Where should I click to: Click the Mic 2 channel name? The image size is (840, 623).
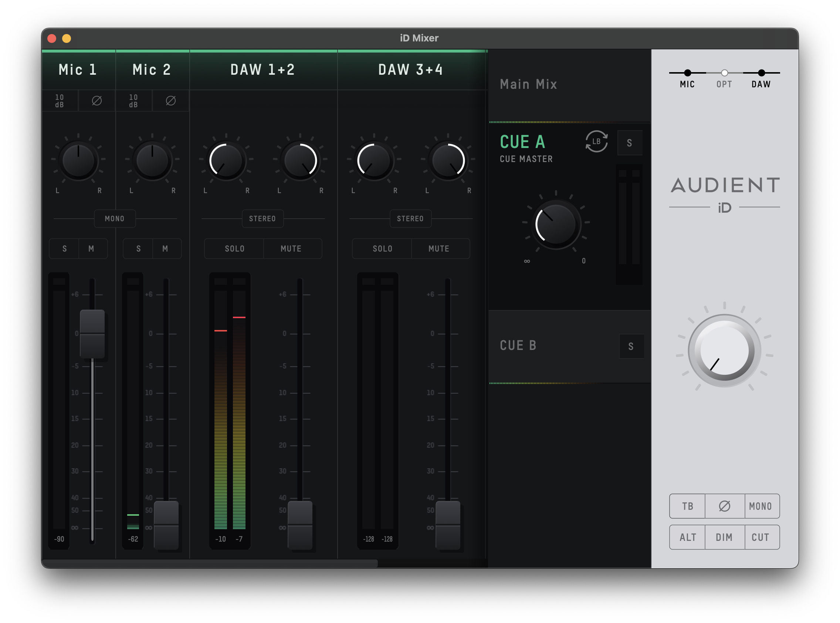click(152, 70)
